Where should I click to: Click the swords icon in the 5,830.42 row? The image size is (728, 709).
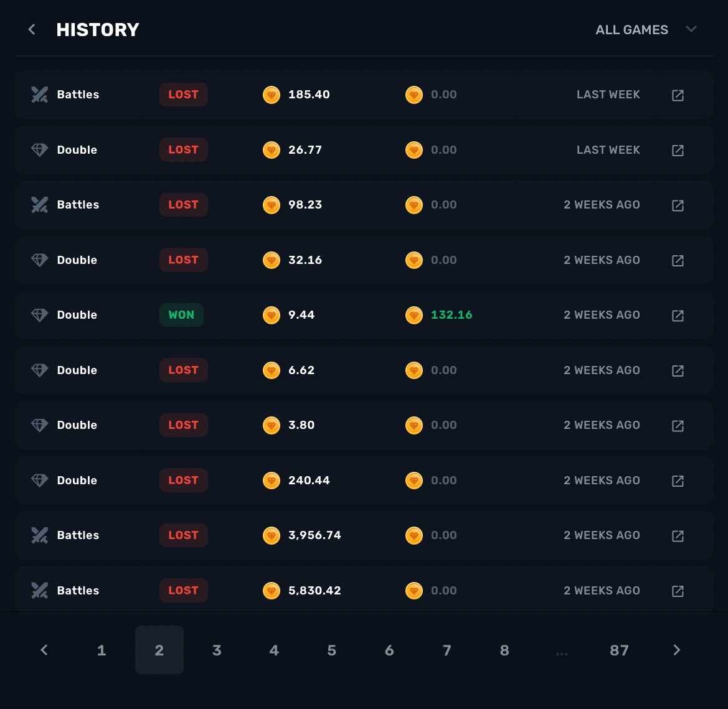39,590
